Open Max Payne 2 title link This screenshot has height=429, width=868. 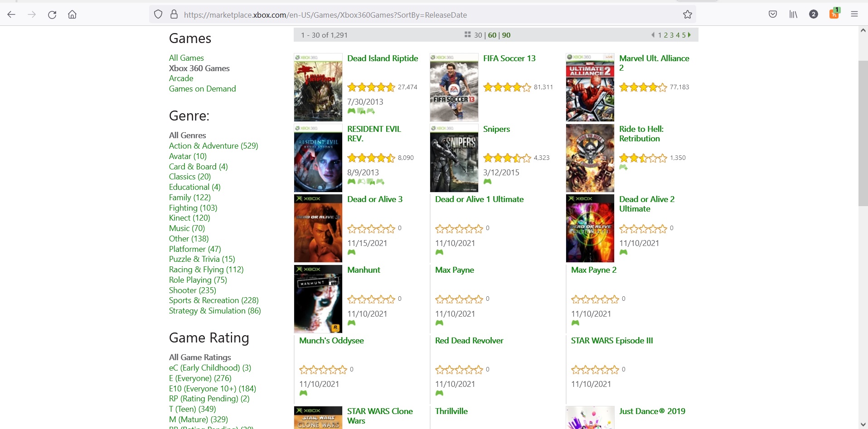pos(594,270)
